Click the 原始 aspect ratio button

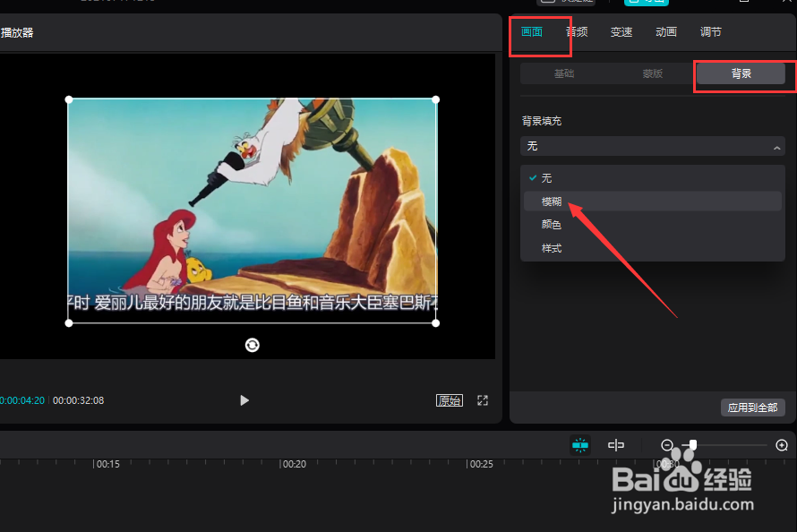[450, 400]
